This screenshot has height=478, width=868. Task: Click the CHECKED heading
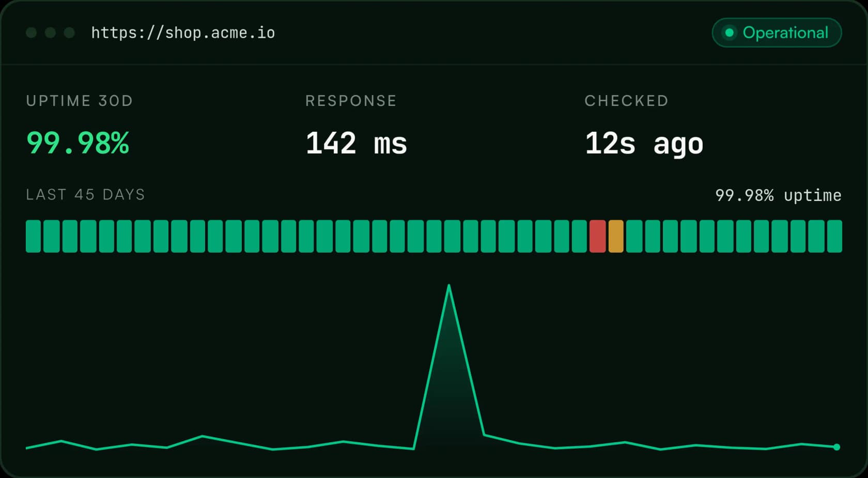[627, 101]
